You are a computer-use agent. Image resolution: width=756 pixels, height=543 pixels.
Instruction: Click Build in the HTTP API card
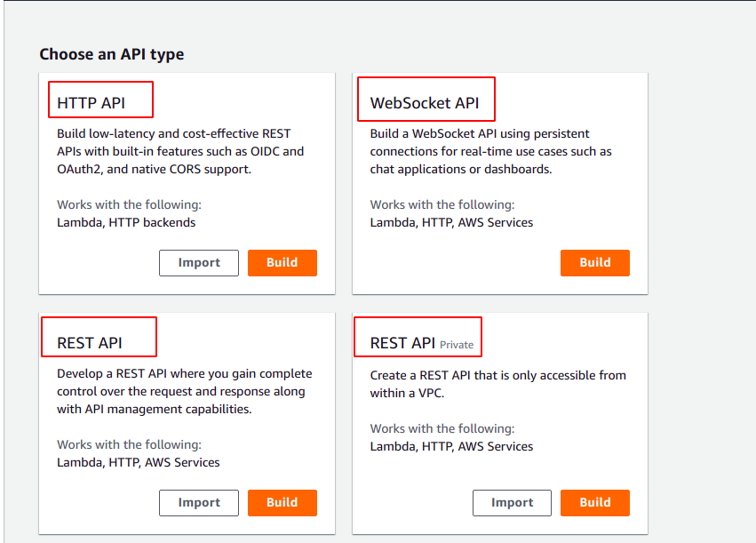[282, 262]
